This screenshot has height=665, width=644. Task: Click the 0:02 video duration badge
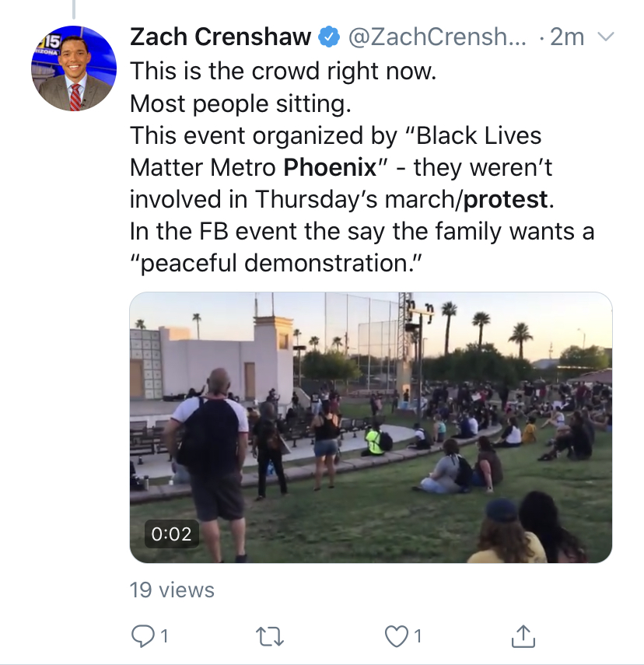pos(171,534)
